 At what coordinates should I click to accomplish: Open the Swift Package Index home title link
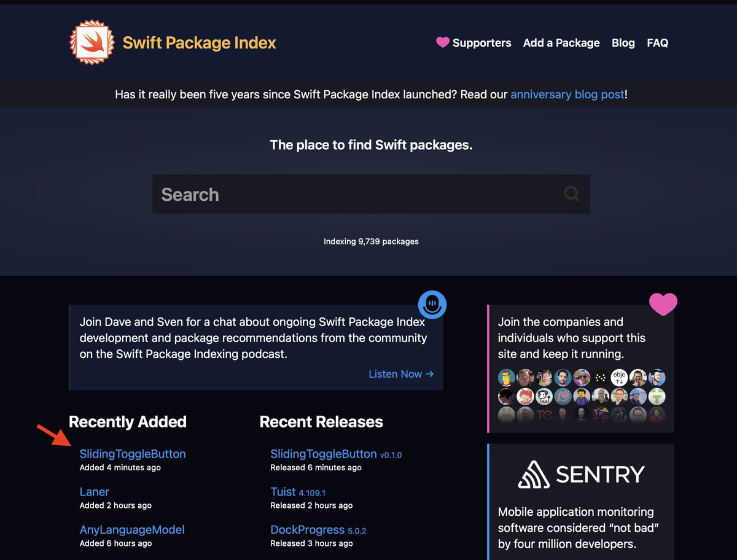point(199,42)
